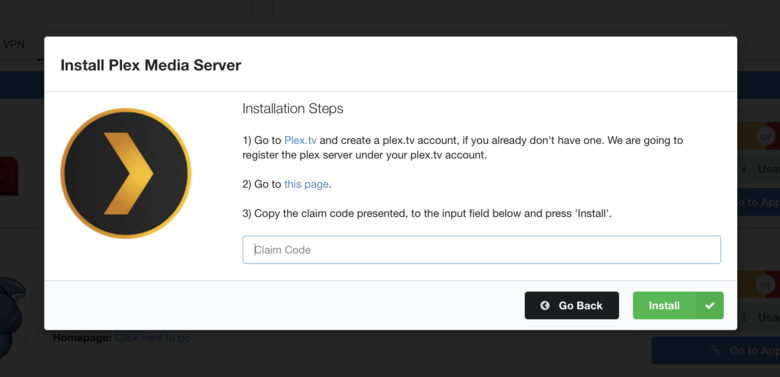Image resolution: width=780 pixels, height=377 pixels.
Task: Click the 'Installation Steps' heading
Action: [x=292, y=108]
